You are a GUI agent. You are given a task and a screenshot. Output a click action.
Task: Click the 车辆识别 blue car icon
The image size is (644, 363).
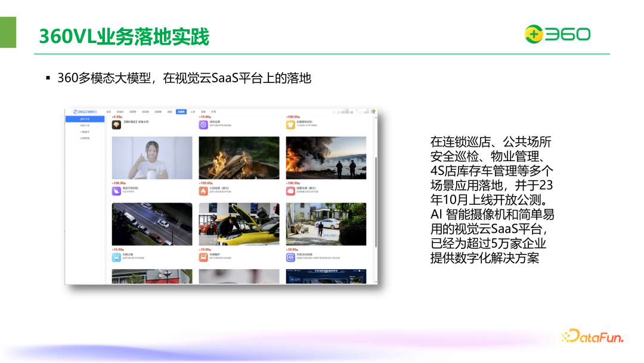pos(115,257)
